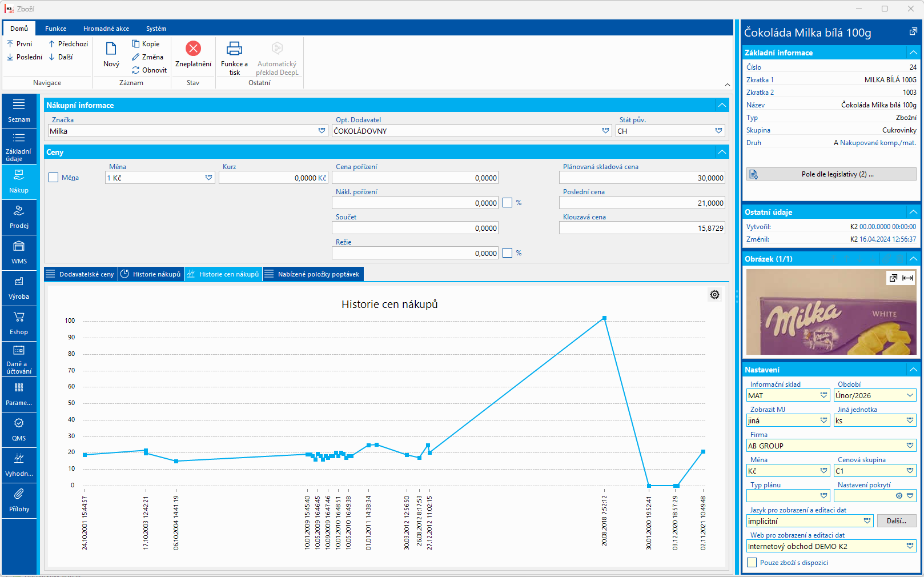Open the Historie nákupů tab
Image resolution: width=924 pixels, height=577 pixels.
click(151, 274)
